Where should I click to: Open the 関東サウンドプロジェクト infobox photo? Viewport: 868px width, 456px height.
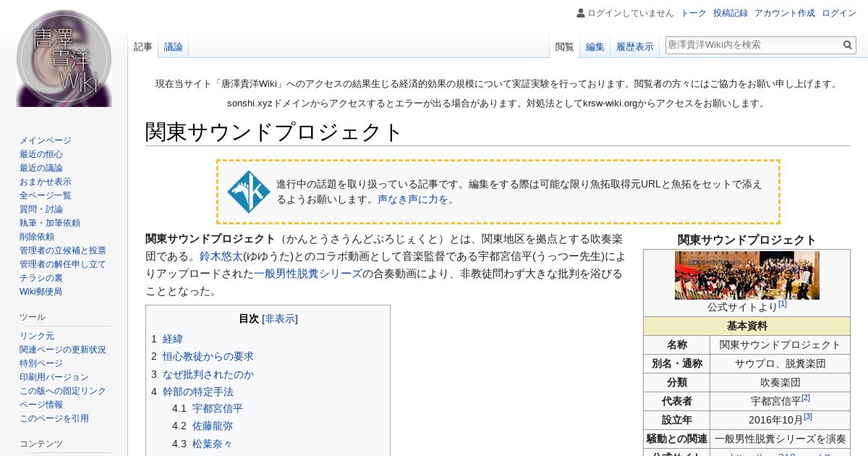point(746,275)
